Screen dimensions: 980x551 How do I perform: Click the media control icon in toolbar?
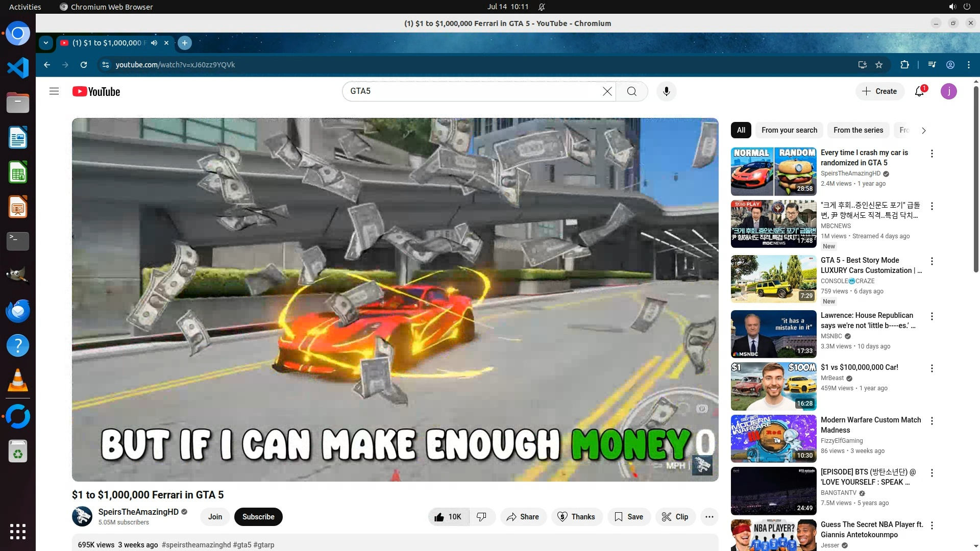click(932, 65)
